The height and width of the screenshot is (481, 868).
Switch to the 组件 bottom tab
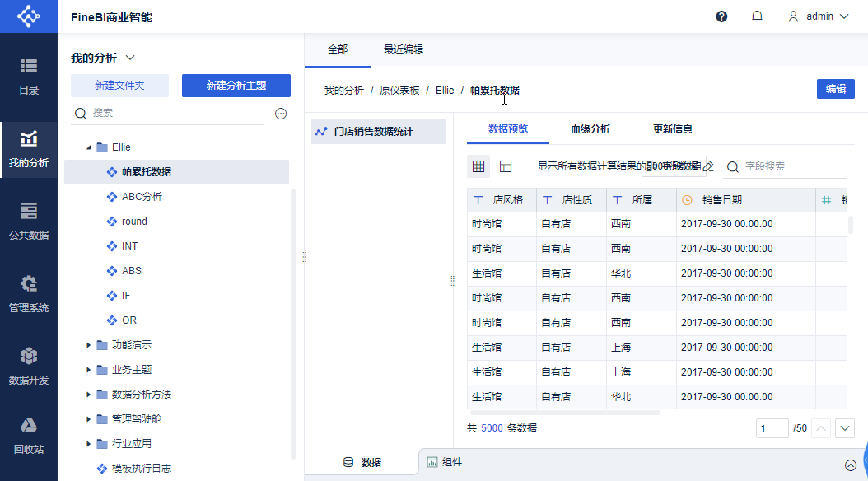click(x=445, y=462)
